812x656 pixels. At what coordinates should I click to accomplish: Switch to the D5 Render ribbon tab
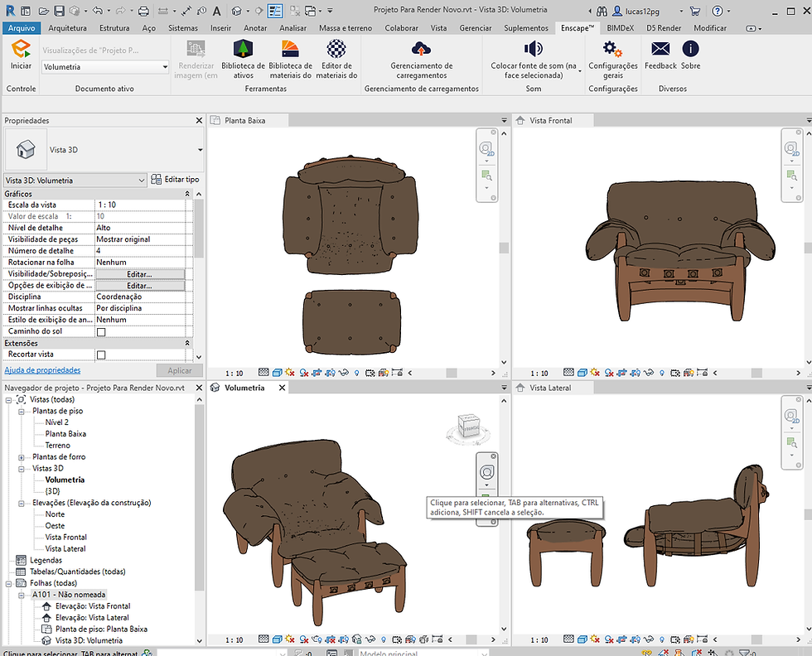[x=664, y=28]
